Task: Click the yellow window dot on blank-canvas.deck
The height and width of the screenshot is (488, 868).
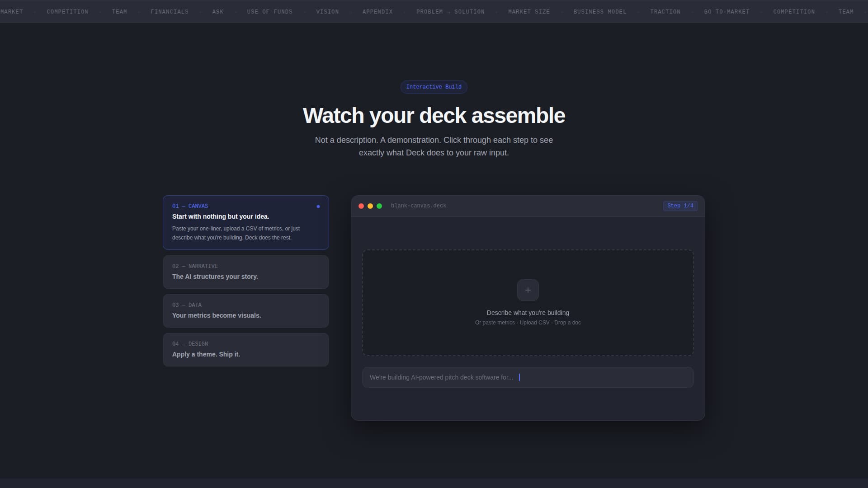Action: pyautogui.click(x=370, y=206)
